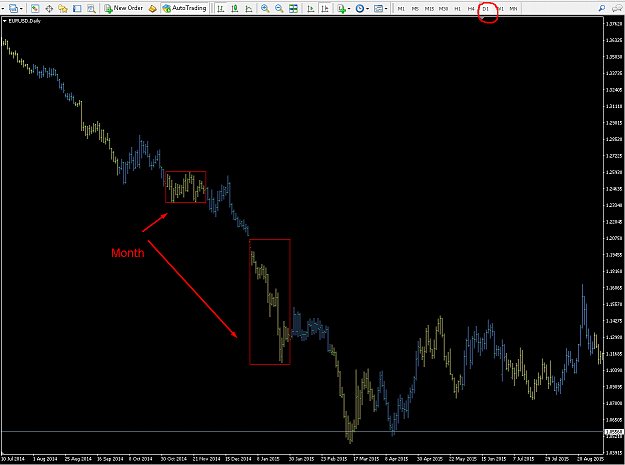Select the MN monthly timeframe

(x=513, y=8)
